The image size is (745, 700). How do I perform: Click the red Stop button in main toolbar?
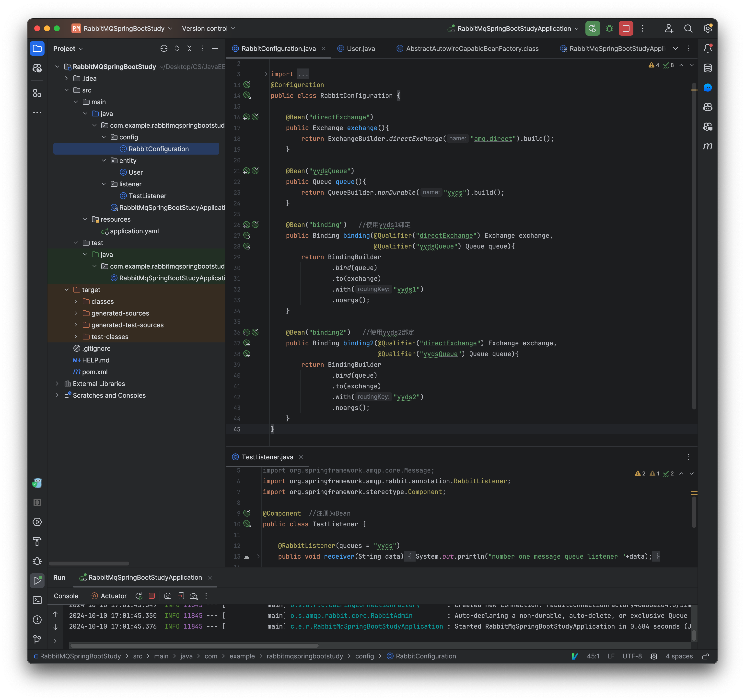coord(626,28)
